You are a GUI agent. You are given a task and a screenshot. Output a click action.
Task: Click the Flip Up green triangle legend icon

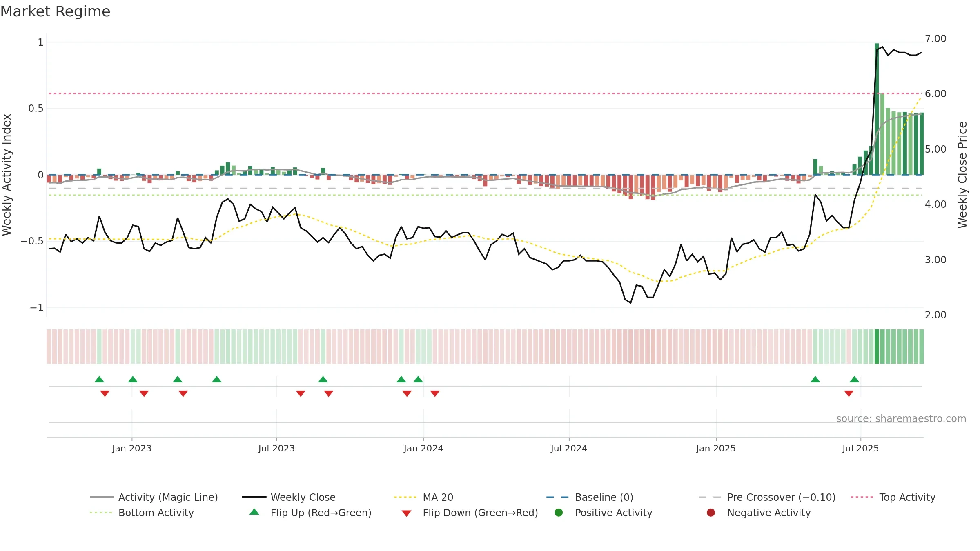(254, 511)
